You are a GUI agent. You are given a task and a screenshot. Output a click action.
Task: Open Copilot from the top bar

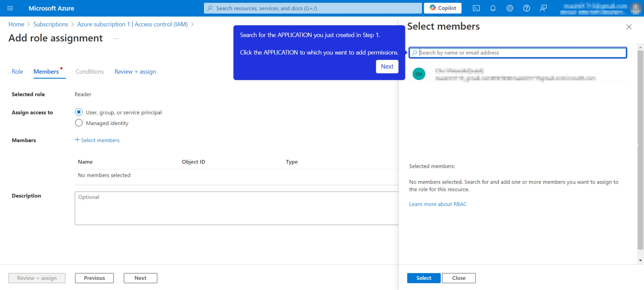pos(442,8)
